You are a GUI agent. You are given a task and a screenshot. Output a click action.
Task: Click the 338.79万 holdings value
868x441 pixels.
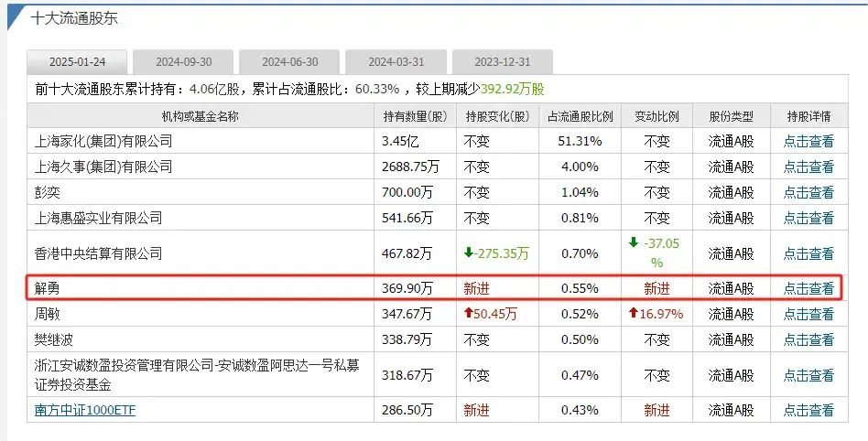pyautogui.click(x=407, y=339)
